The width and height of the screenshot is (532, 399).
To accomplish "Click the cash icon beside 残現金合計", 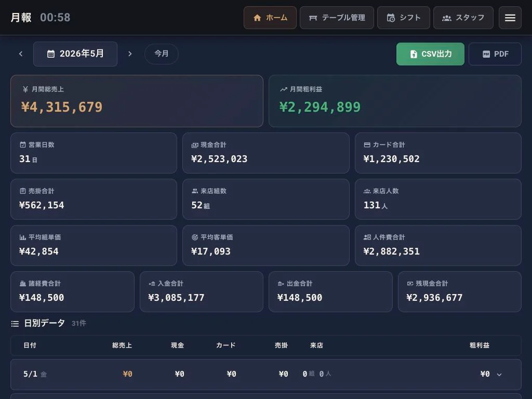I will coord(410,284).
